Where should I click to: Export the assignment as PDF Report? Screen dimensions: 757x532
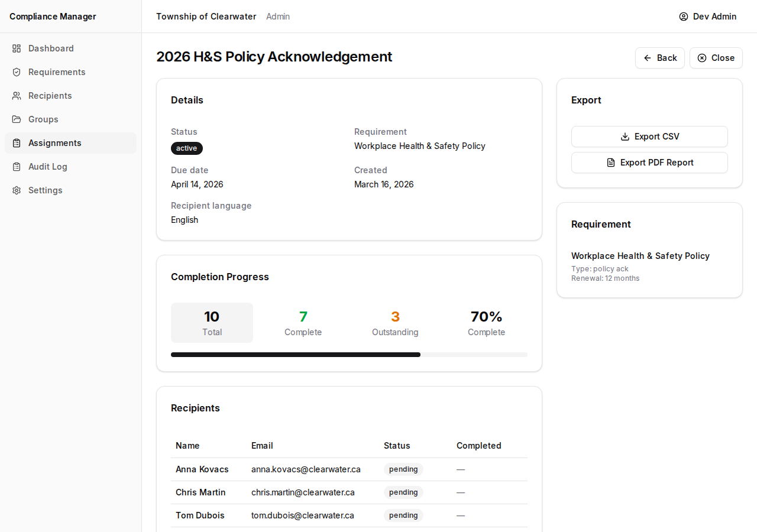649,163
